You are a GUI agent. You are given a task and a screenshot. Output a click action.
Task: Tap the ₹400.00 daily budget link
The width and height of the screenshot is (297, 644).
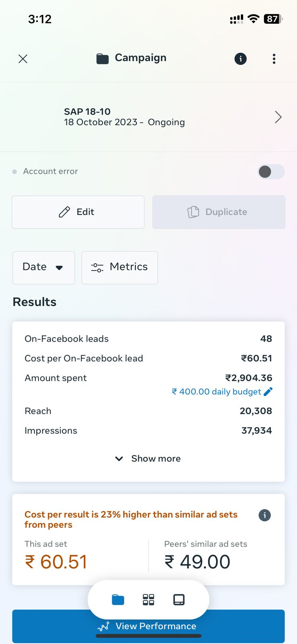[x=217, y=392]
